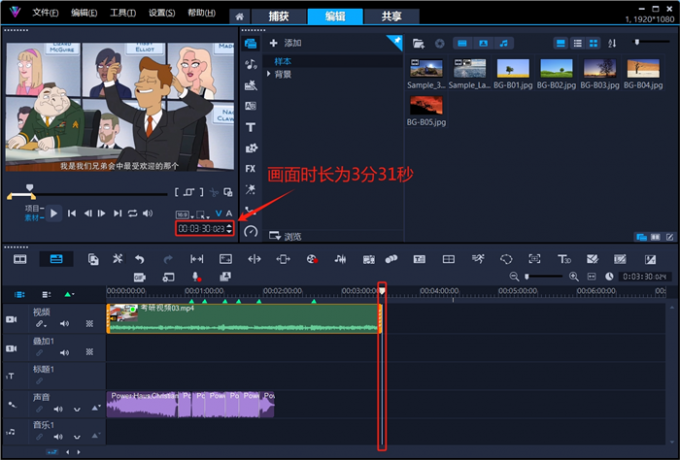
Task: Expand the 音乐1 track chevron
Action: (x=77, y=437)
